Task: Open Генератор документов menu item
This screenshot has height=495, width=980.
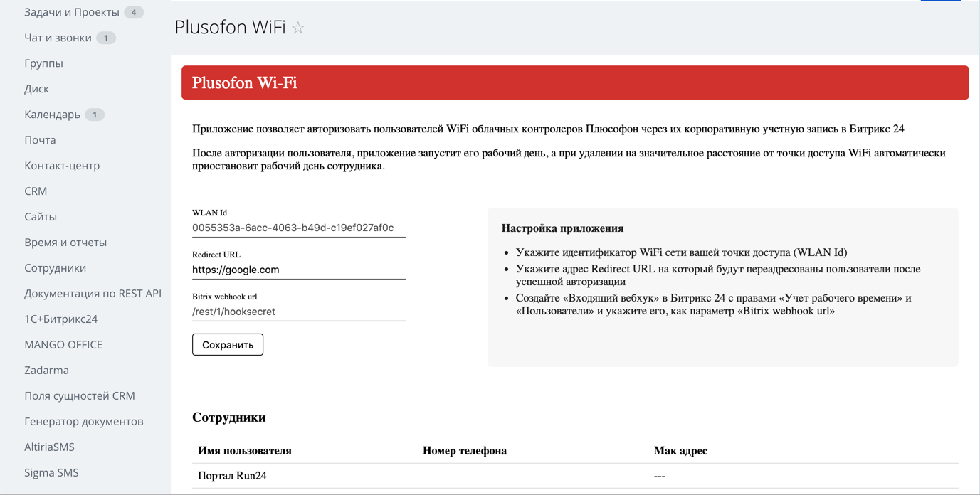Action: 84,422
